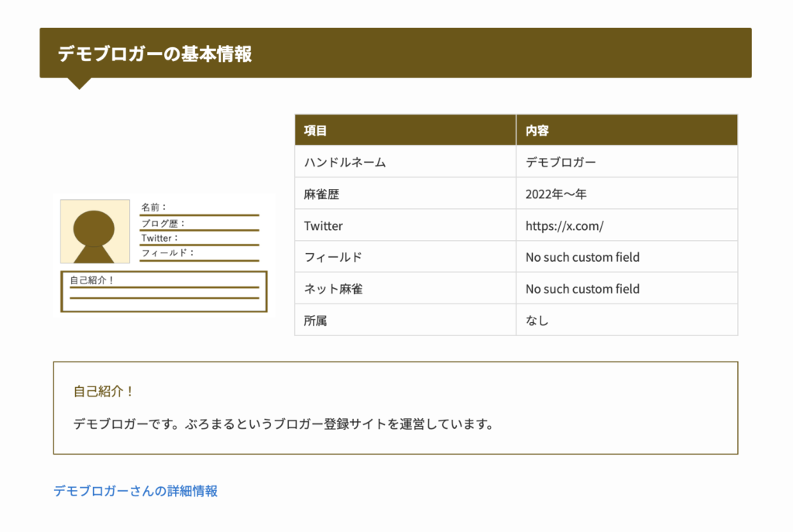
Task: Select the なし value cell
Action: coord(537,321)
